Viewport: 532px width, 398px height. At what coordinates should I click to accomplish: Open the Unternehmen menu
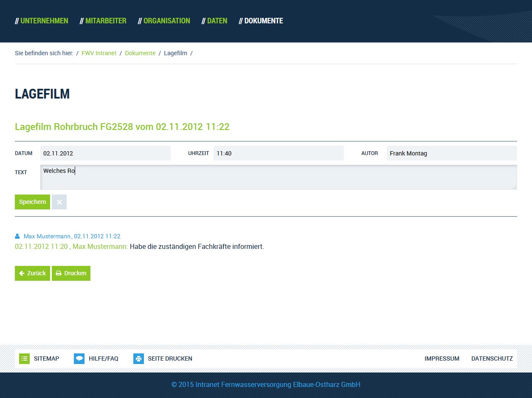click(42, 21)
